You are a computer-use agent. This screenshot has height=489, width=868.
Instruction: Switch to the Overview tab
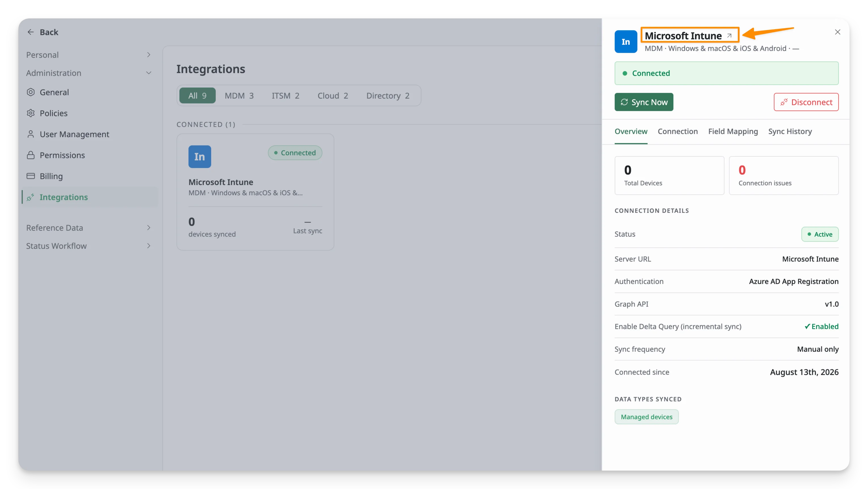[x=631, y=131]
